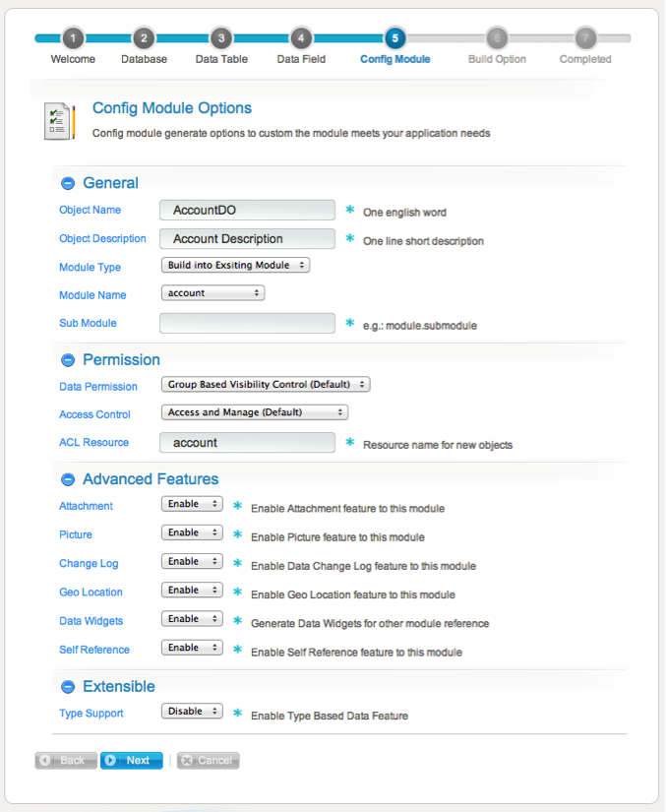Screen dimensions: 666x812
Task: Open the Module Type dropdown
Action: (x=235, y=266)
